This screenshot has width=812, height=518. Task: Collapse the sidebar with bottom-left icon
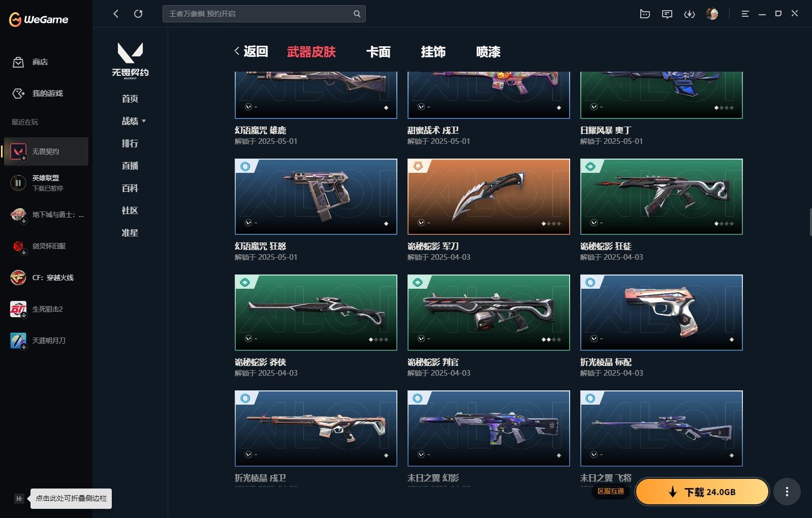[x=19, y=499]
